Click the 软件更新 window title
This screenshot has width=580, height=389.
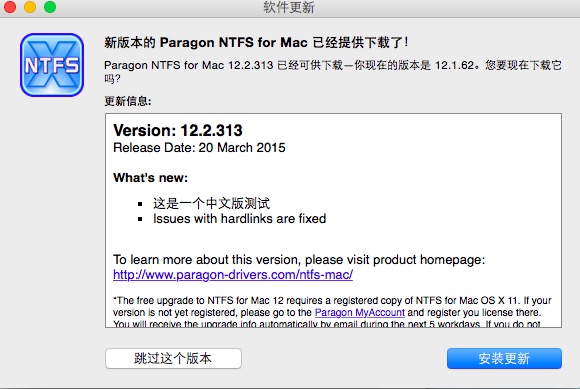coord(289,7)
